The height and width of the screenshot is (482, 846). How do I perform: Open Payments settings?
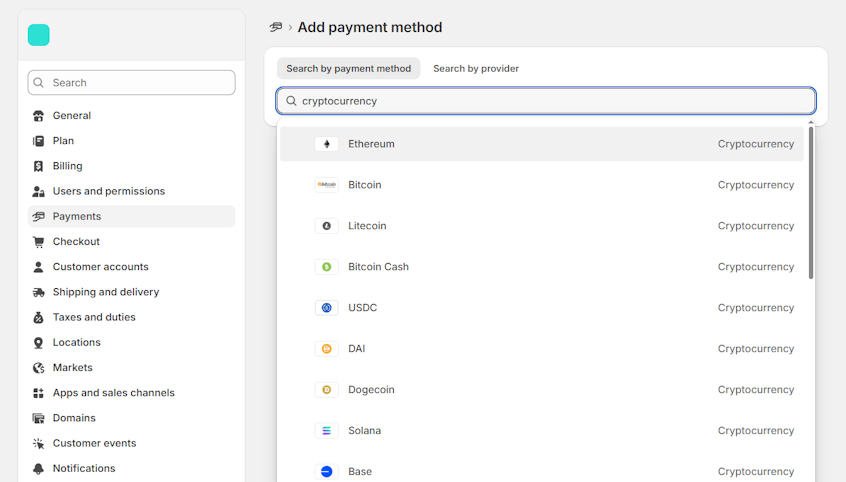pyautogui.click(x=132, y=216)
